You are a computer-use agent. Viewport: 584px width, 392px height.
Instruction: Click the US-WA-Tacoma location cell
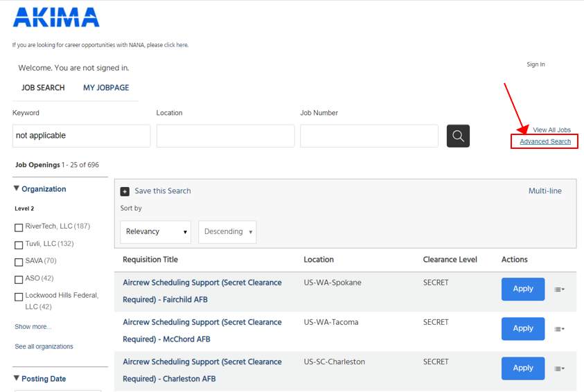[x=330, y=322]
